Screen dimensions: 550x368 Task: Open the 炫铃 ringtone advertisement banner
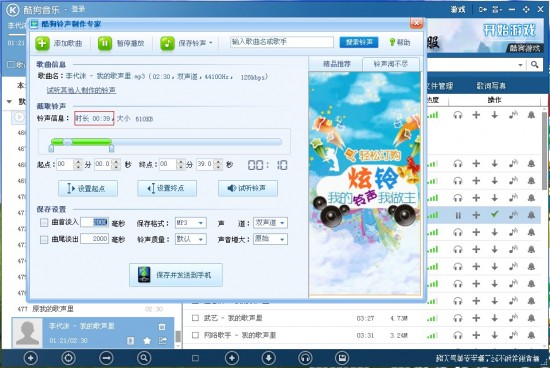point(364,183)
